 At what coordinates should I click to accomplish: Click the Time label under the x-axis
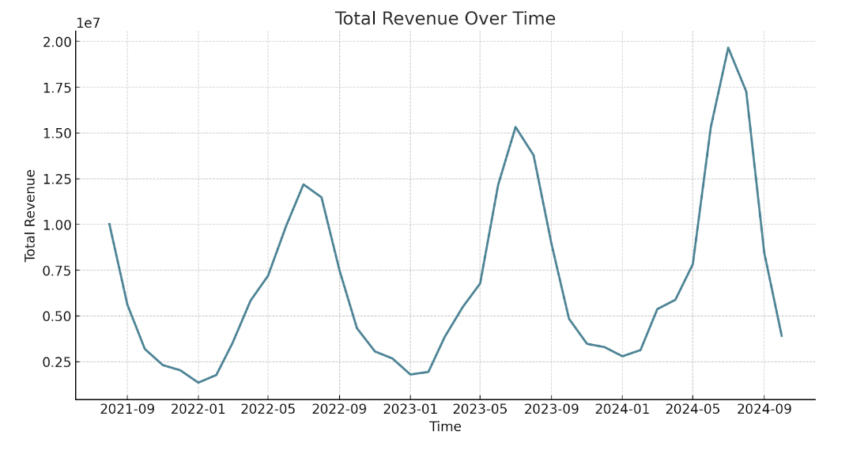(x=445, y=427)
